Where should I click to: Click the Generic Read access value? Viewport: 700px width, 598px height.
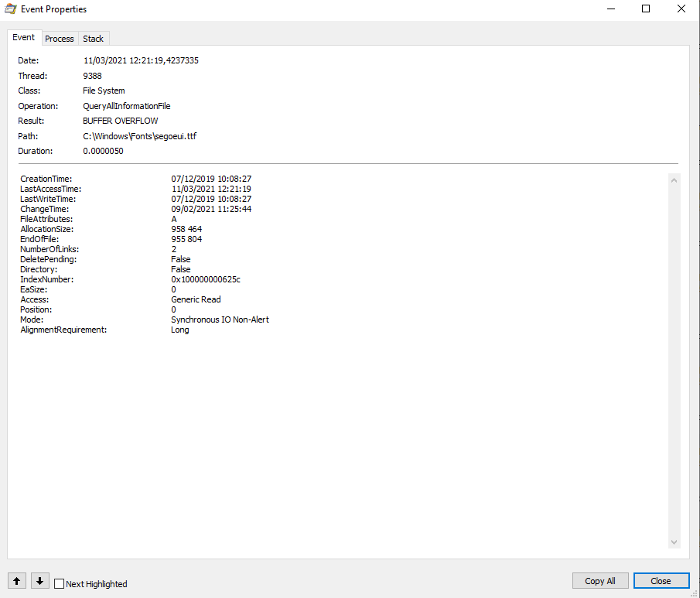(196, 299)
